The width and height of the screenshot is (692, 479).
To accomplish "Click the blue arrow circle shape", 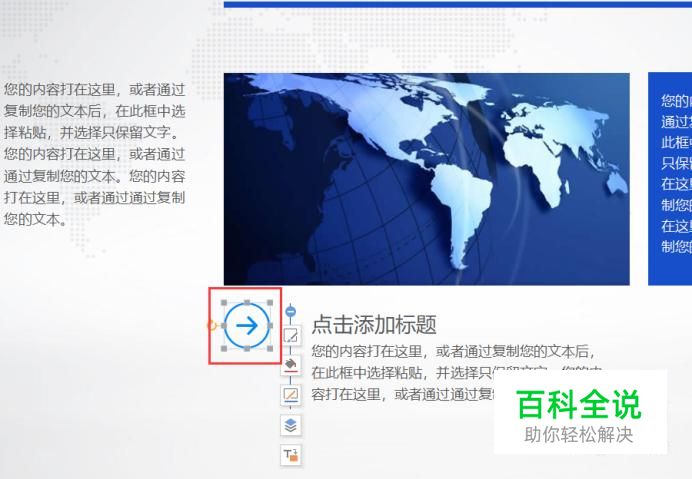I will 247,326.
